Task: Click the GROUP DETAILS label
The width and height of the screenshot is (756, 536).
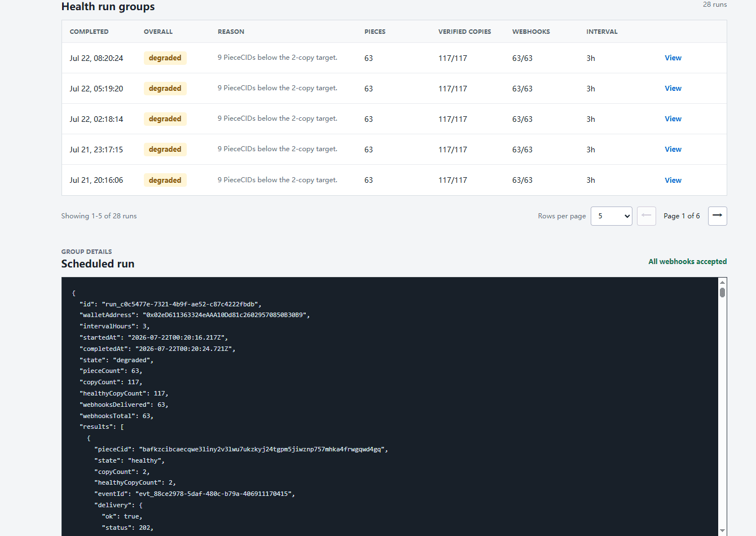Action: (86, 252)
